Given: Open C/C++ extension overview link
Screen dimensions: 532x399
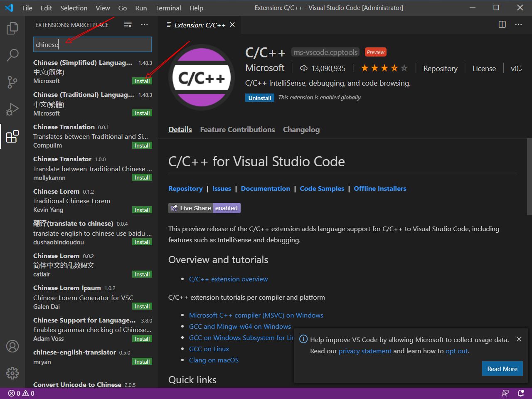Looking at the screenshot, I should 229,279.
